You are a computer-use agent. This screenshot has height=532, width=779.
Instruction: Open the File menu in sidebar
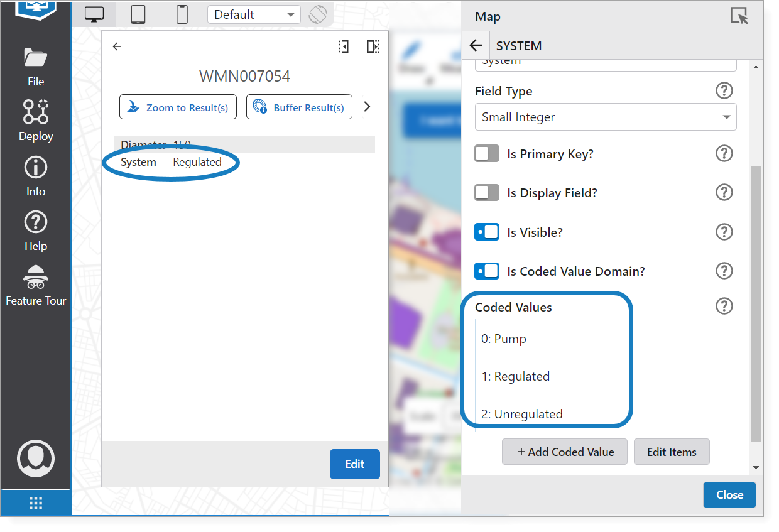click(x=36, y=66)
